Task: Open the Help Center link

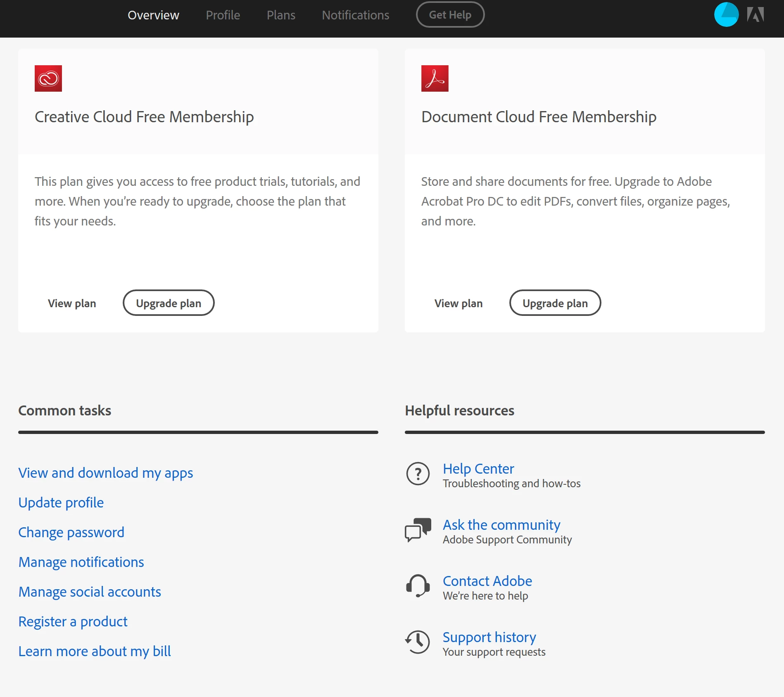Action: (478, 469)
